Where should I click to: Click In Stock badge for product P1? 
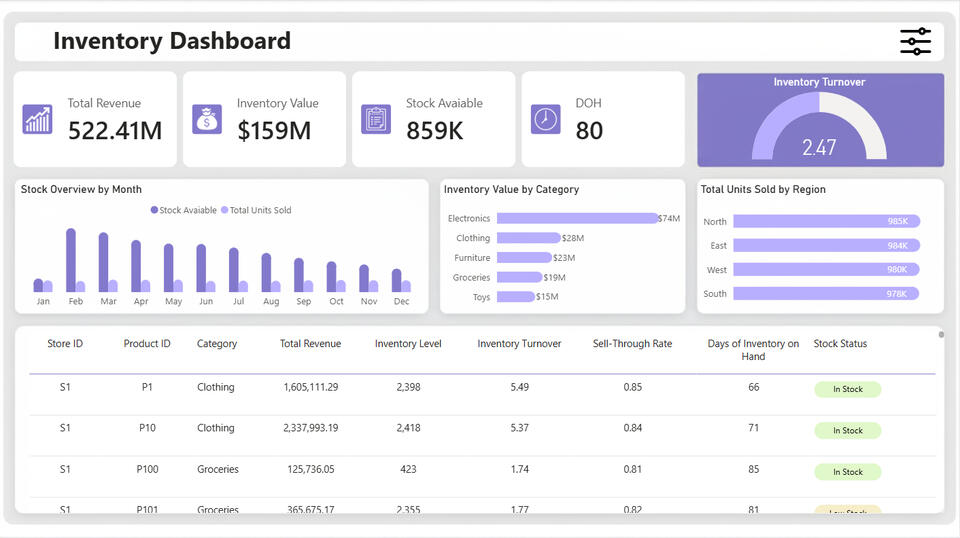click(x=847, y=389)
